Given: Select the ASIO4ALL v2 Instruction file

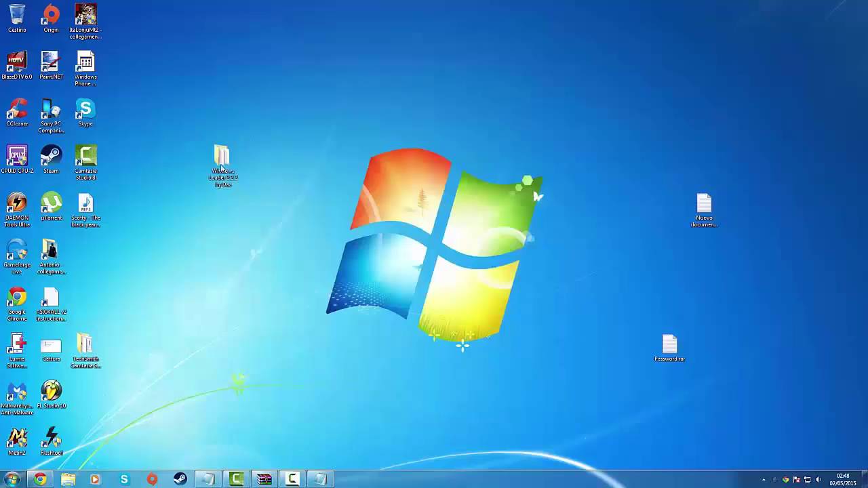Looking at the screenshot, I should click(51, 304).
